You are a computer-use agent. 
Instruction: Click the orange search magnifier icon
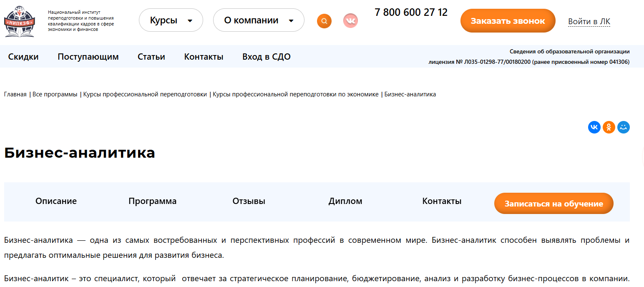[x=324, y=21]
